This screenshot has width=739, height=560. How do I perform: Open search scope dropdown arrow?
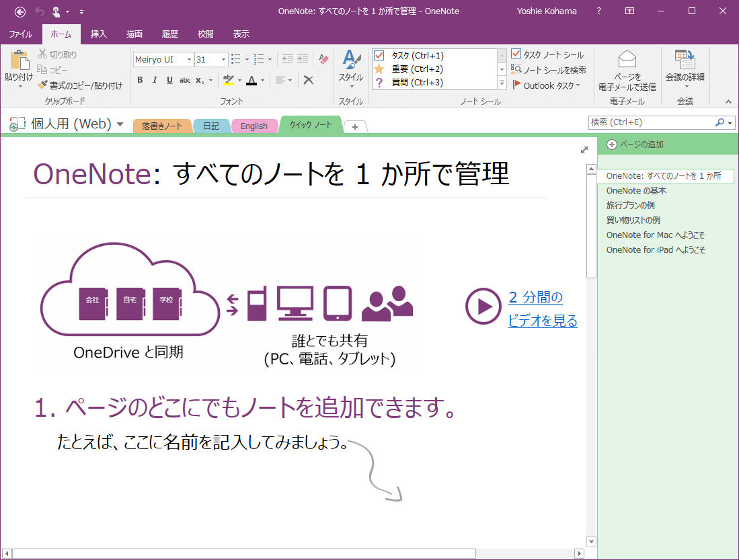coord(730,123)
